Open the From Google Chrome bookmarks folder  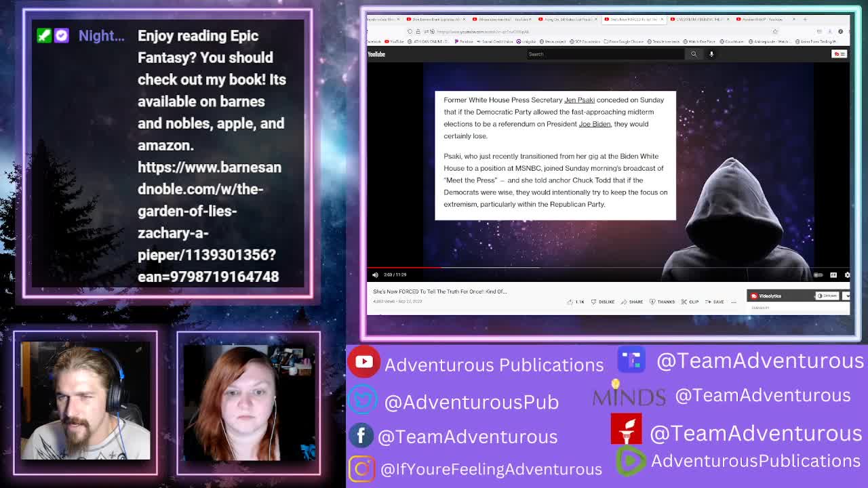tap(625, 41)
